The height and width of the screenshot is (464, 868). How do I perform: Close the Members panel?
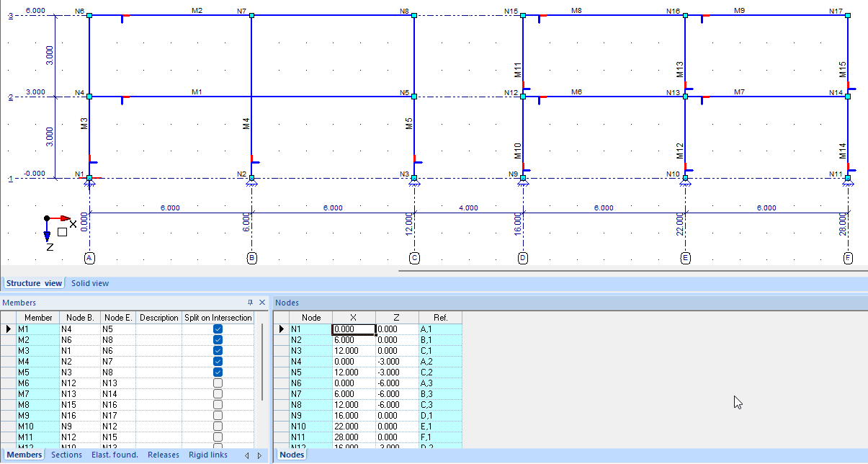[x=261, y=303]
